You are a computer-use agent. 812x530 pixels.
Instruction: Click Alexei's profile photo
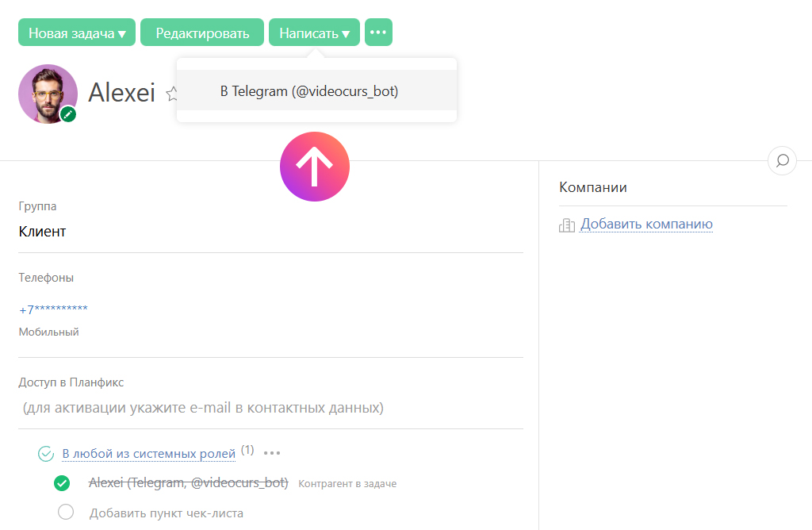click(x=46, y=92)
